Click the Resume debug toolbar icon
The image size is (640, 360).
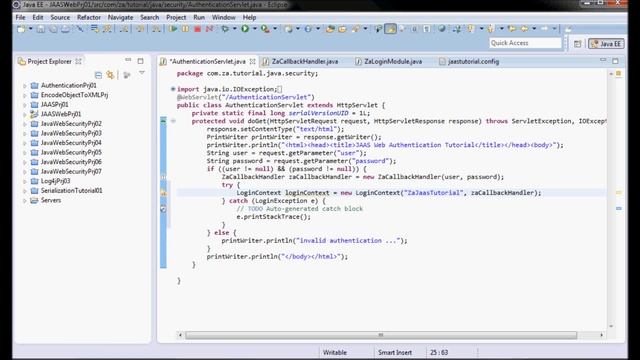tap(173, 29)
